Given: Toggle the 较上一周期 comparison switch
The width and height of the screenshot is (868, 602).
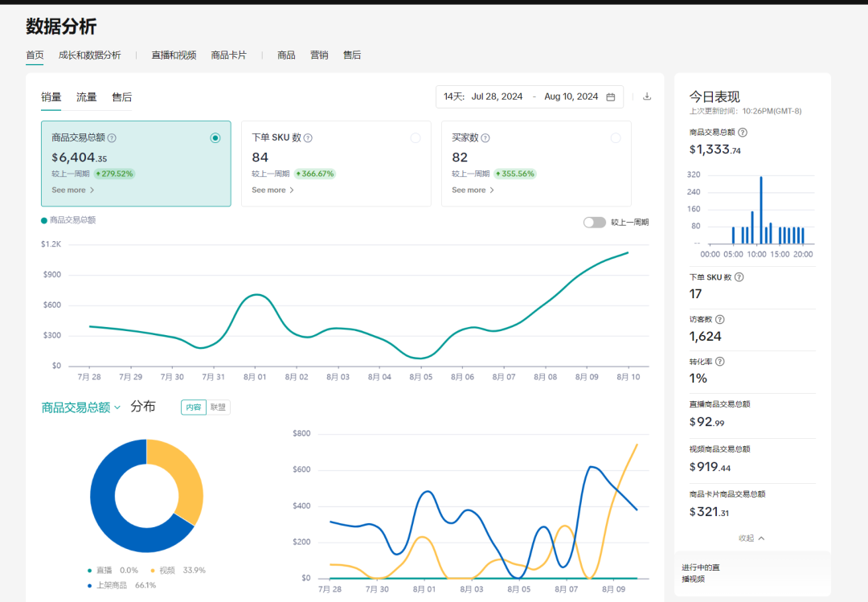Looking at the screenshot, I should tap(594, 223).
